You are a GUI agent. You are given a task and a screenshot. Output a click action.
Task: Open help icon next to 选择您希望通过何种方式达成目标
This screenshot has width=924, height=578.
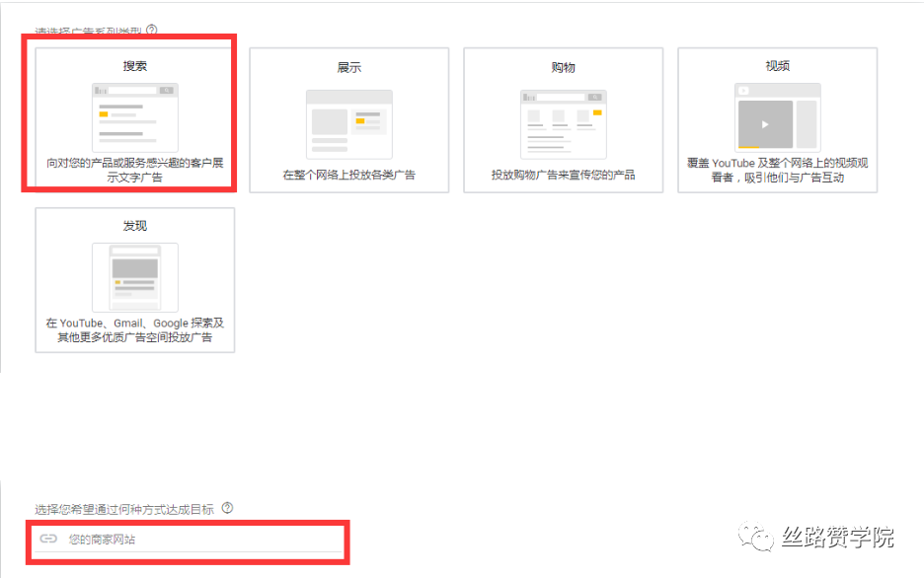pyautogui.click(x=227, y=508)
